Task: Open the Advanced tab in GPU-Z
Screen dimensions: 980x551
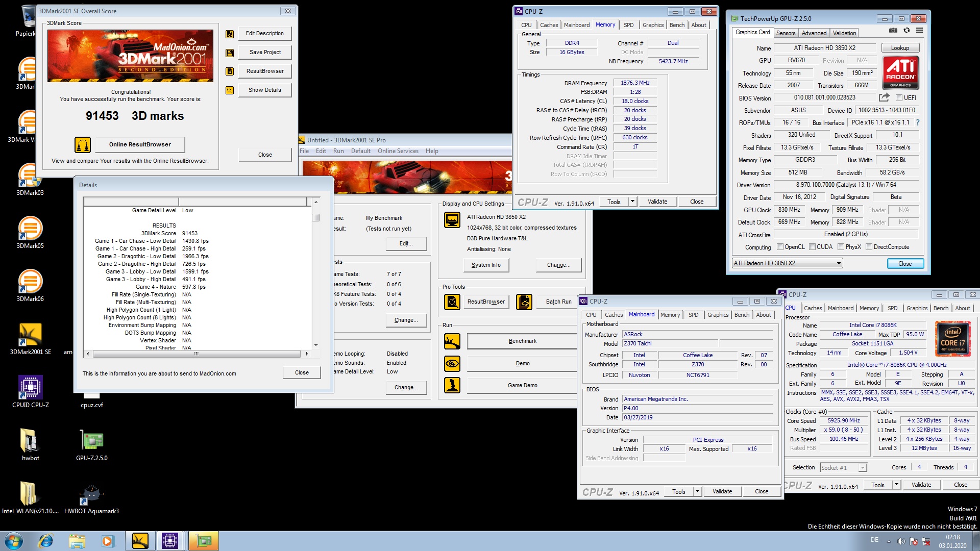Action: pyautogui.click(x=814, y=33)
